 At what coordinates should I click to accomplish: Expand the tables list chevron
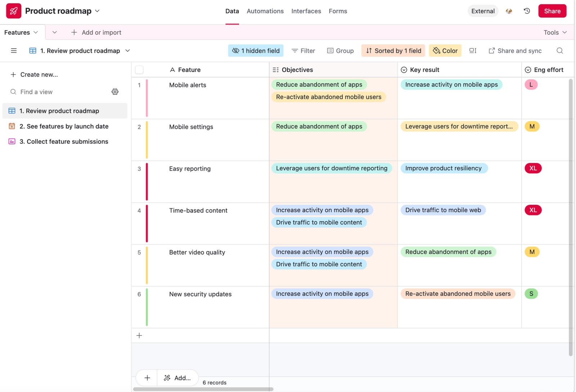click(55, 32)
